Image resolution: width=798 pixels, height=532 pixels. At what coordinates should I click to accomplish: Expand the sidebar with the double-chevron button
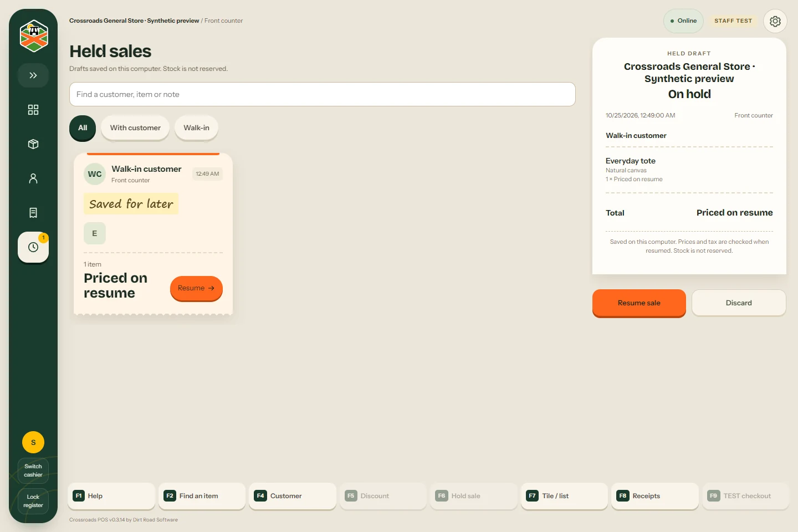(x=33, y=75)
